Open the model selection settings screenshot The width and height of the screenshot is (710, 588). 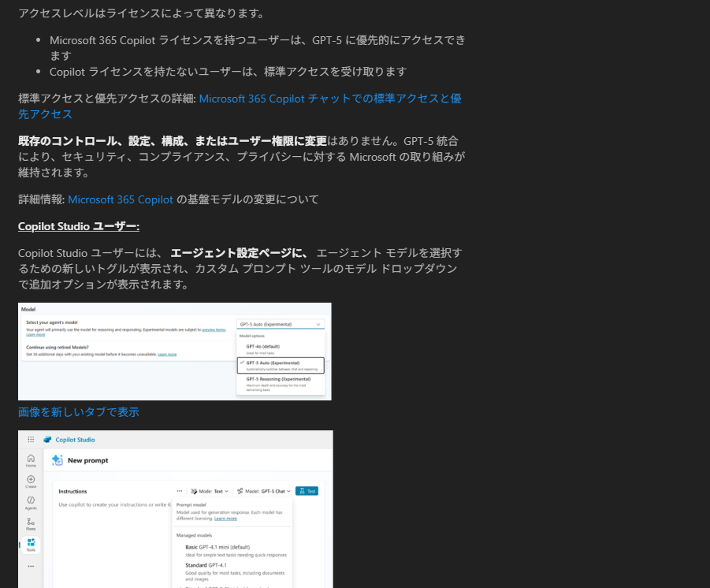click(x=175, y=351)
